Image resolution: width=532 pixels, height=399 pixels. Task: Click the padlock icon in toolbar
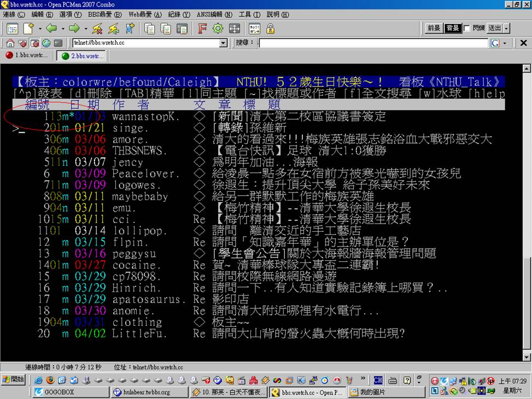(270, 28)
